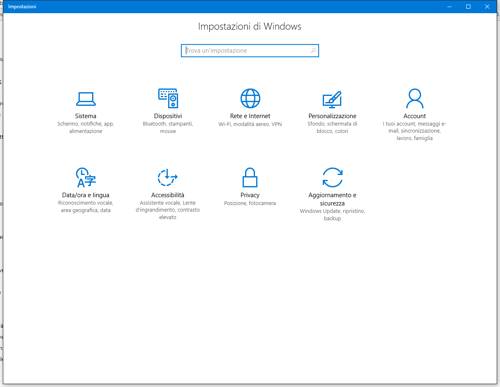Click 'Riconoscimento vocale, area geografica, data' description
Image resolution: width=500 pixels, height=387 pixels.
tap(86, 206)
